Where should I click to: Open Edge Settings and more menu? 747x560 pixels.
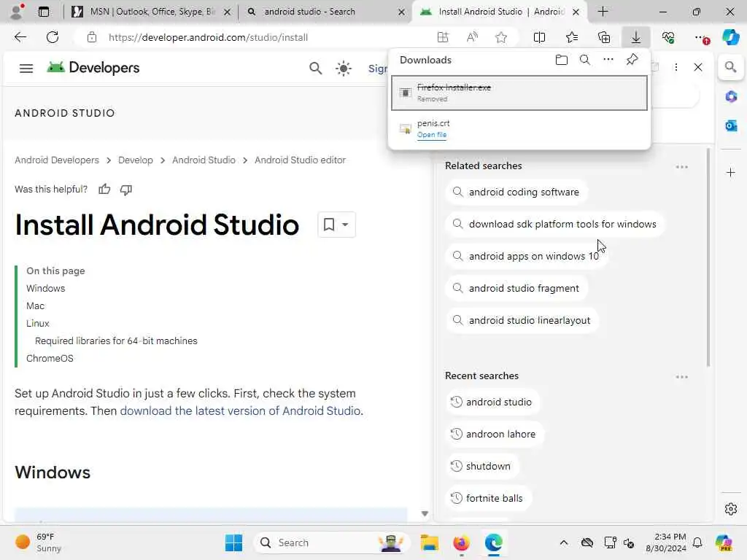click(x=701, y=37)
